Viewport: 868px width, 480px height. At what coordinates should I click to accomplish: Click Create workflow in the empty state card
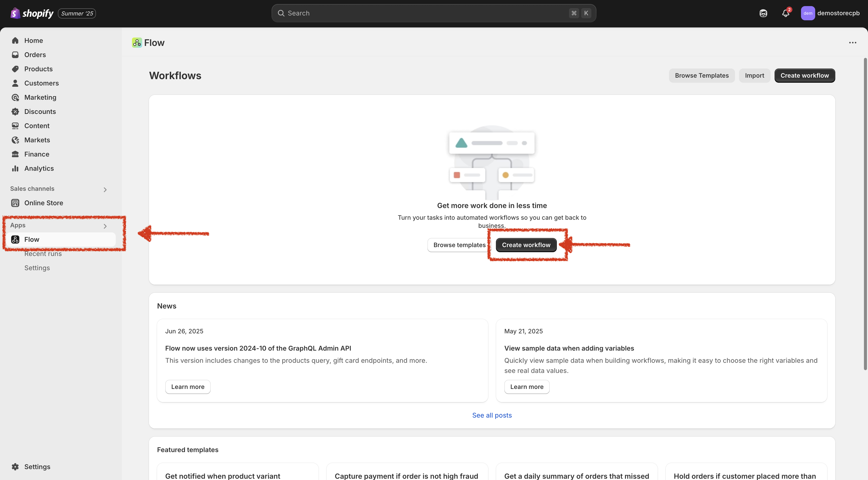tap(526, 245)
